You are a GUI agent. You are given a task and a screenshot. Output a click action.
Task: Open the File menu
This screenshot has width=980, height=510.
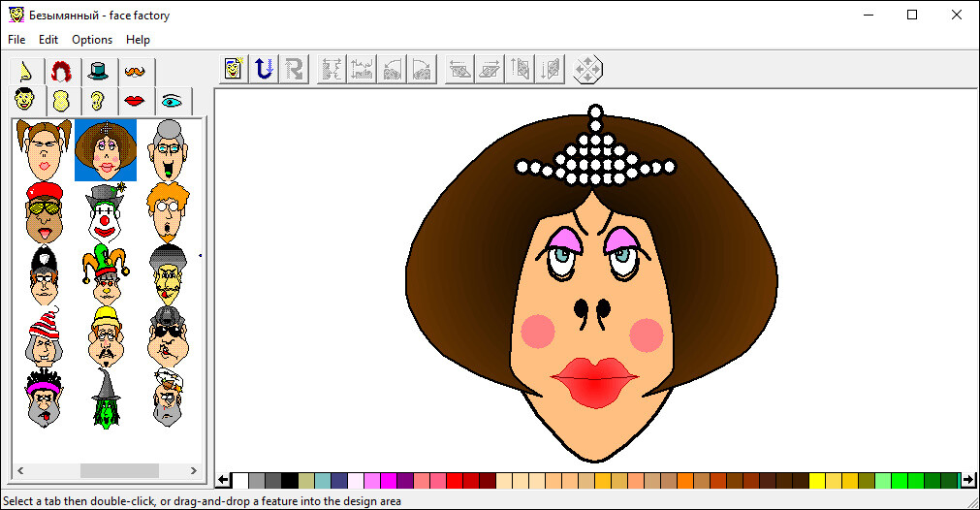coord(16,40)
